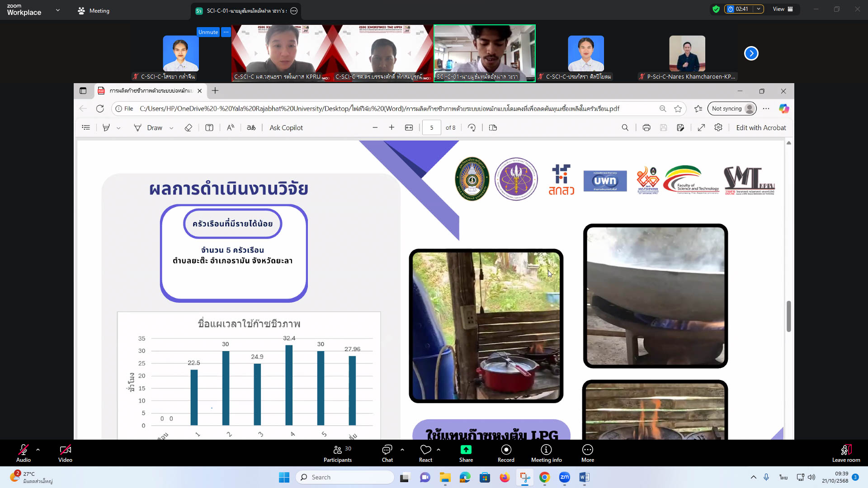Click the Ask Copilot button
The image size is (868, 488).
286,128
